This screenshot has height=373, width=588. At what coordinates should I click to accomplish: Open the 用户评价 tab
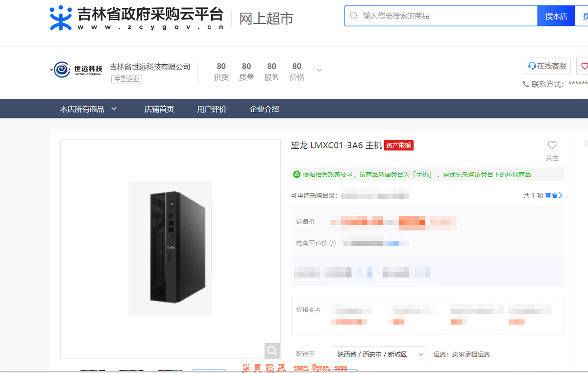click(x=212, y=109)
